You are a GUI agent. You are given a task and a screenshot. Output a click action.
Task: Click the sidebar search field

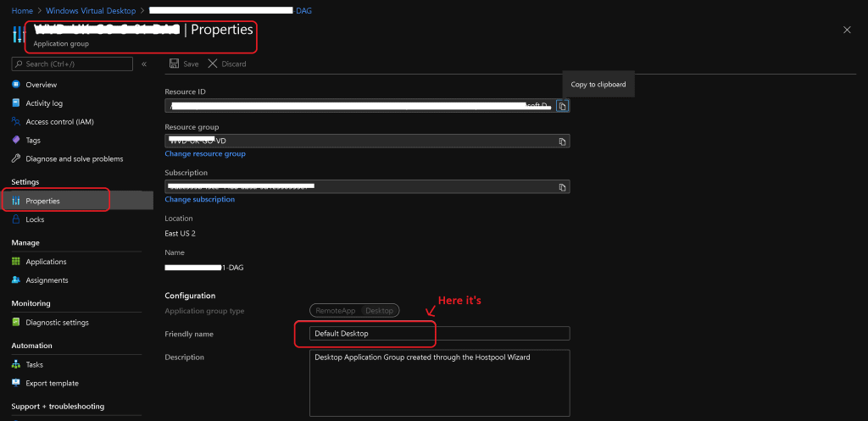coord(72,64)
